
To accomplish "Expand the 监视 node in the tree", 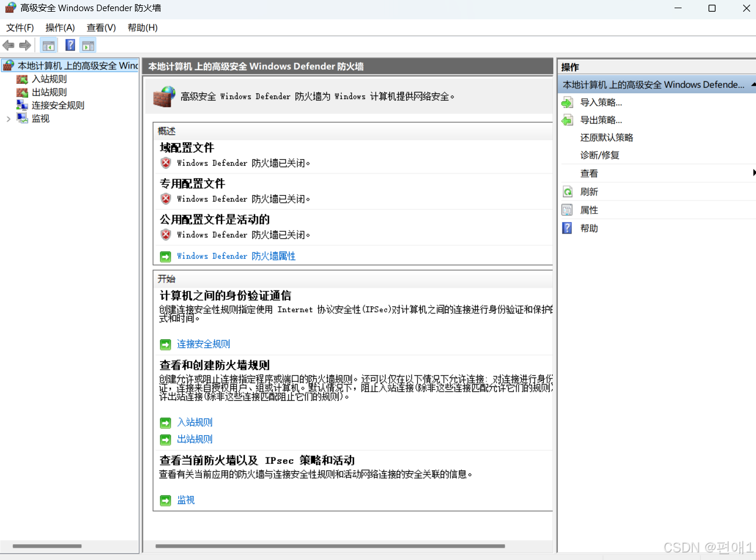I will 8,118.
